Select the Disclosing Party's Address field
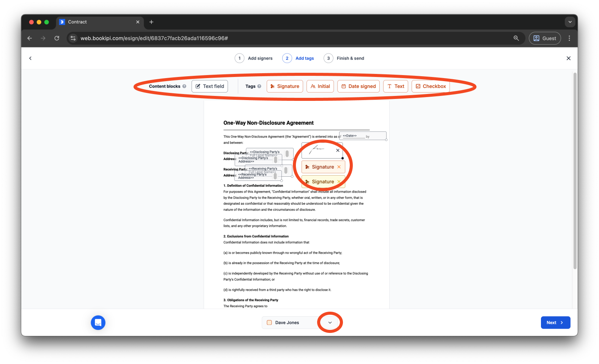The height and width of the screenshot is (364, 599). (259, 160)
